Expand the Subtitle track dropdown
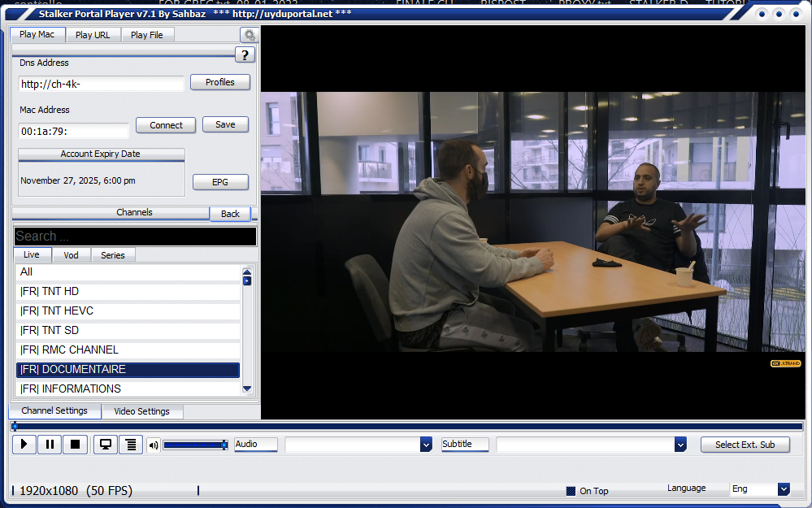This screenshot has height=508, width=812. (x=680, y=445)
